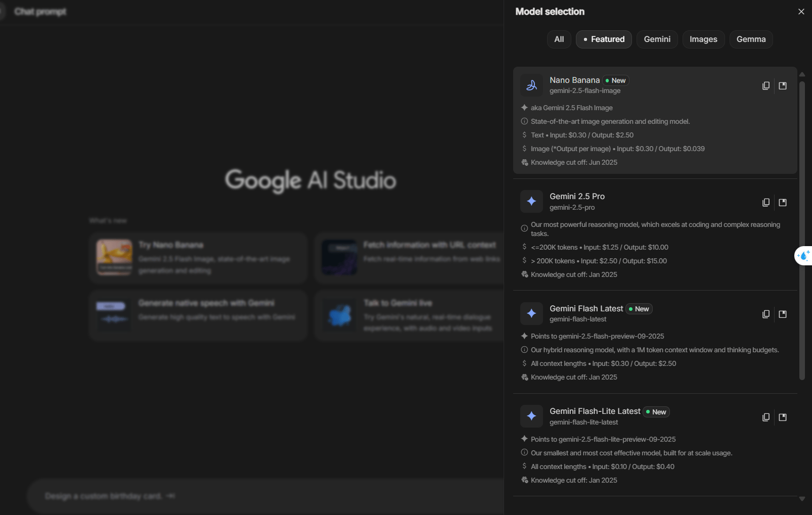Screen dimensions: 812x515
Task: Copy the gemini-flash-latest model ID
Action: (766, 314)
